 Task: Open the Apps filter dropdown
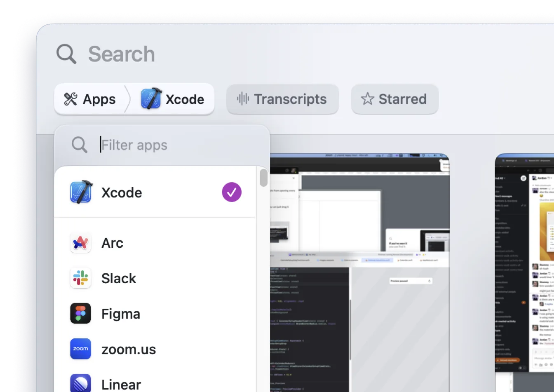coord(90,99)
